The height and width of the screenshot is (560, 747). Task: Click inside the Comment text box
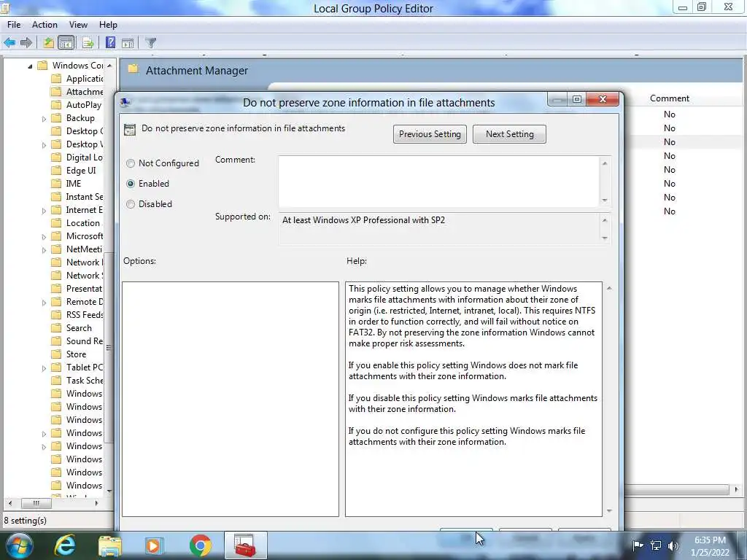(x=438, y=182)
